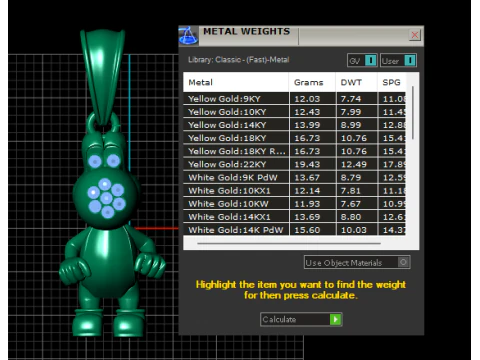This screenshot has height=360, width=480.
Task: Click the 7.74 DWT cell
Action: [357, 99]
